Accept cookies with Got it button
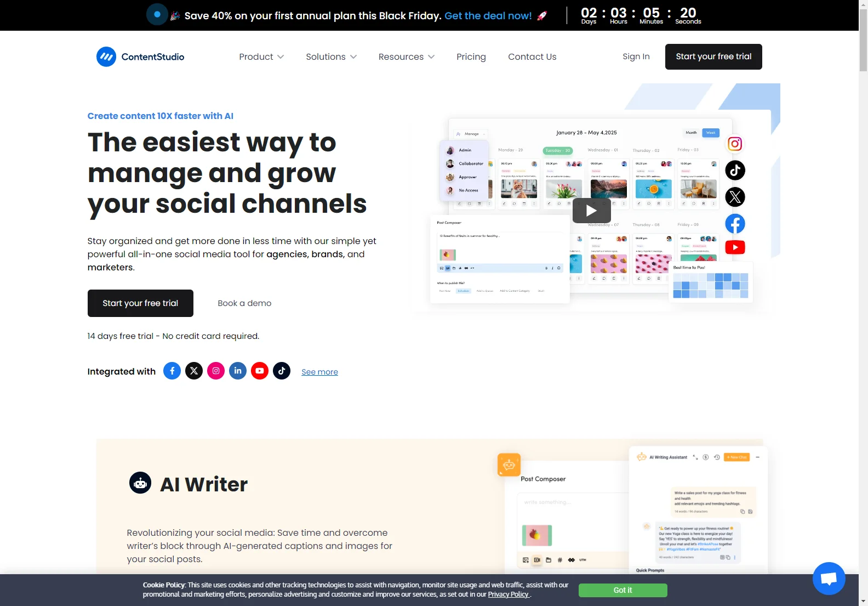This screenshot has width=868, height=606. point(623,590)
